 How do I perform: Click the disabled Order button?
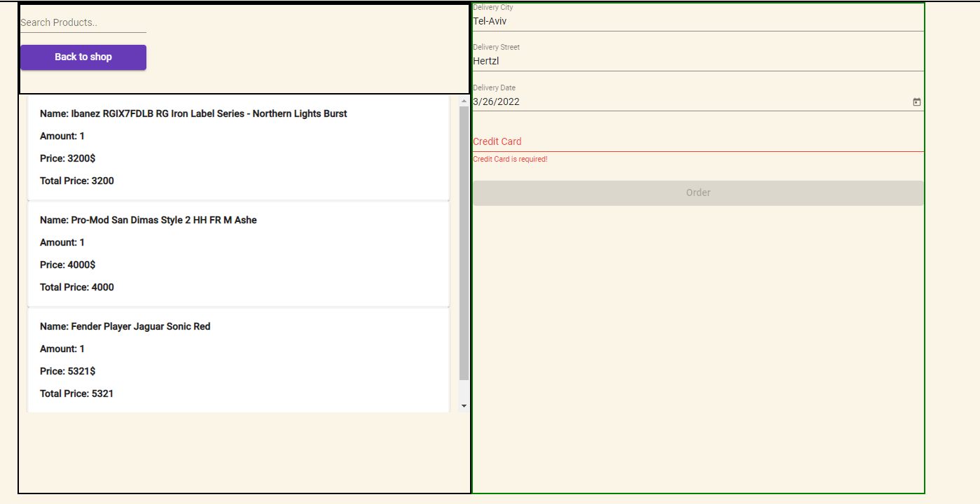click(x=698, y=192)
